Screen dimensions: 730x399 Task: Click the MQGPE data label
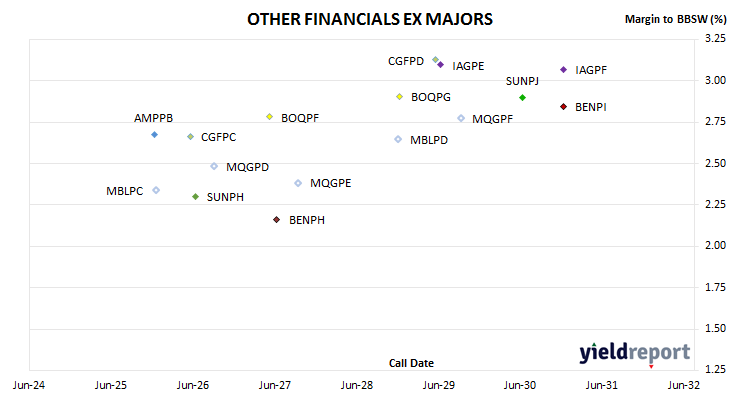(331, 183)
